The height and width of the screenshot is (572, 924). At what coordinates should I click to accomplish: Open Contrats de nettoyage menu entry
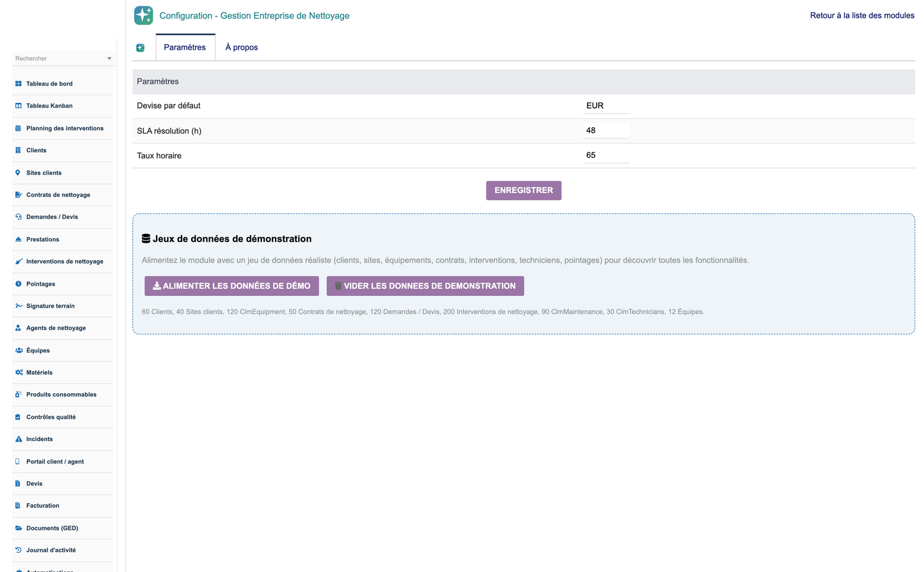pos(58,195)
